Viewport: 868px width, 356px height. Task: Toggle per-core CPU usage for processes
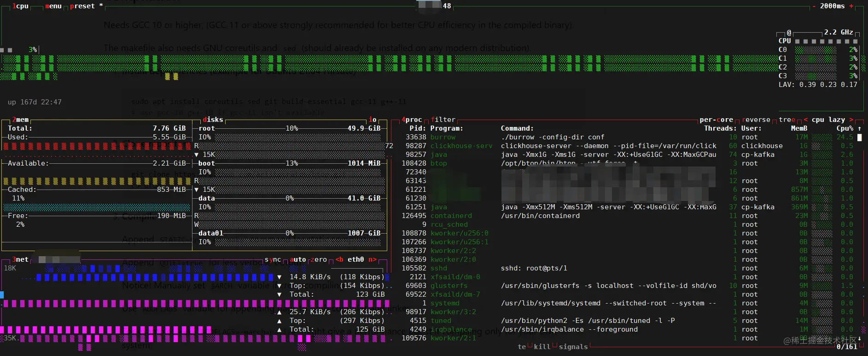tap(717, 120)
